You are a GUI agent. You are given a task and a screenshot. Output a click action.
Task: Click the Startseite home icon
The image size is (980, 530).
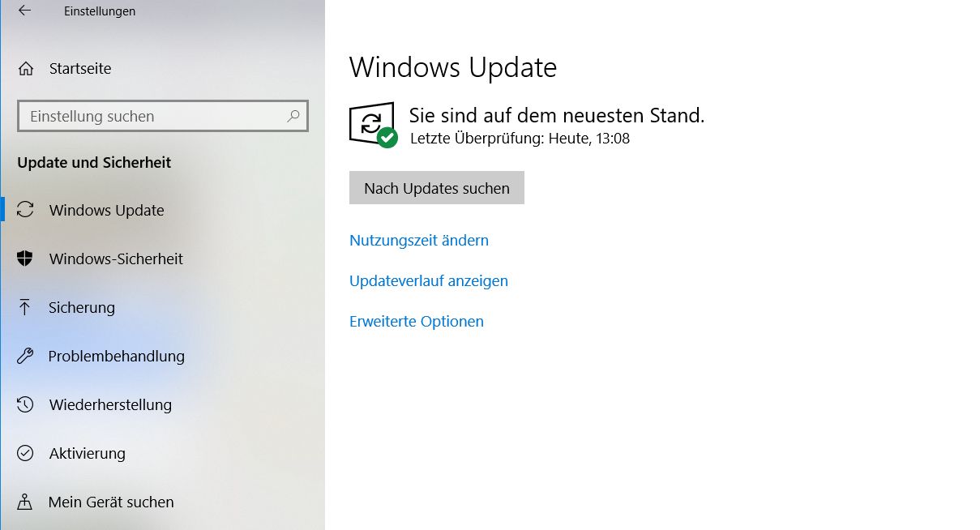coord(26,69)
